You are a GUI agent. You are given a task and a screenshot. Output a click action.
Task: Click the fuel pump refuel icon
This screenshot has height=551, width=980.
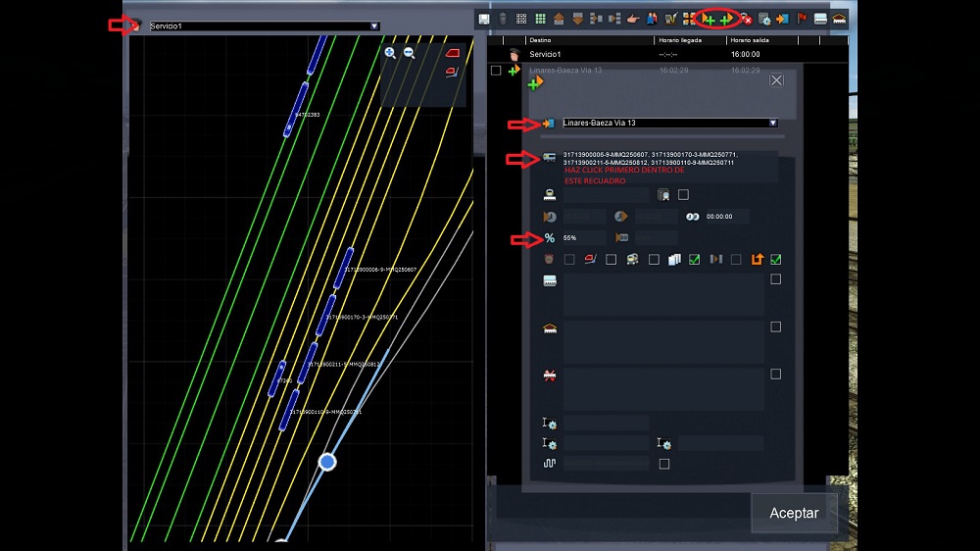pyautogui.click(x=670, y=20)
